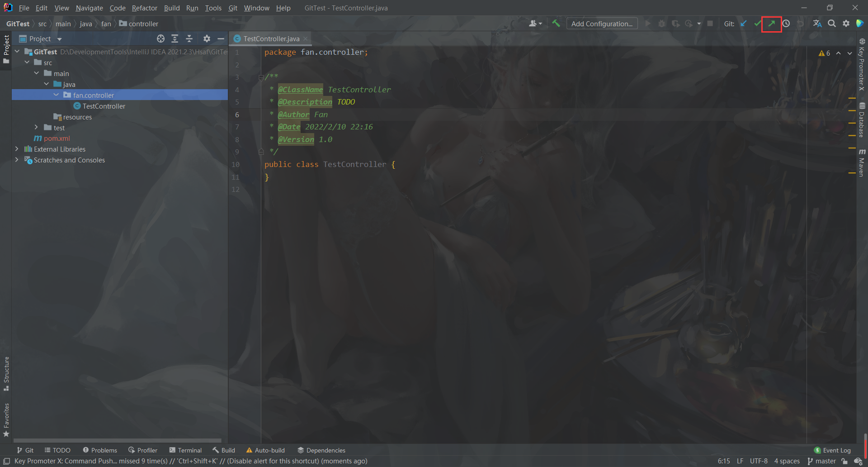The width and height of the screenshot is (868, 467).
Task: Open the Navigate menu
Action: point(89,8)
